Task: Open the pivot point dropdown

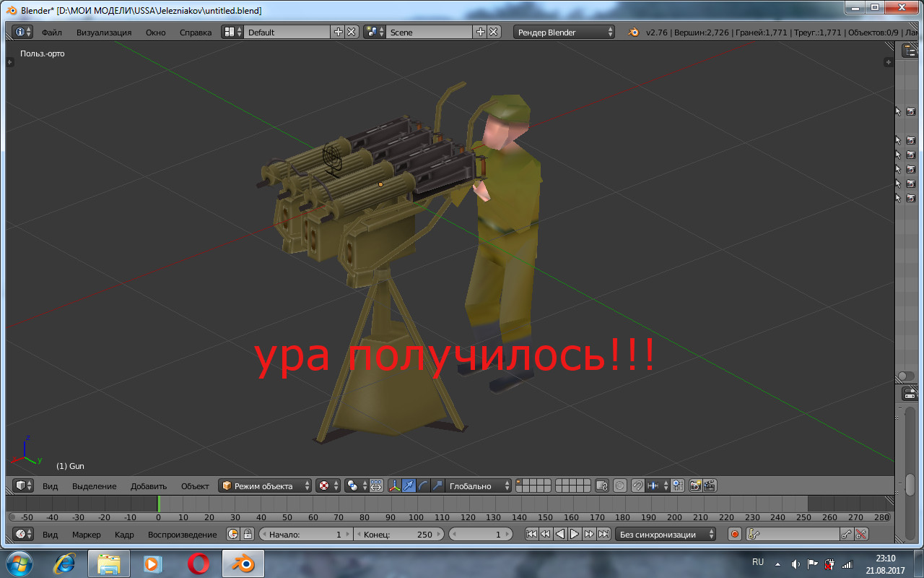Action: click(x=357, y=486)
